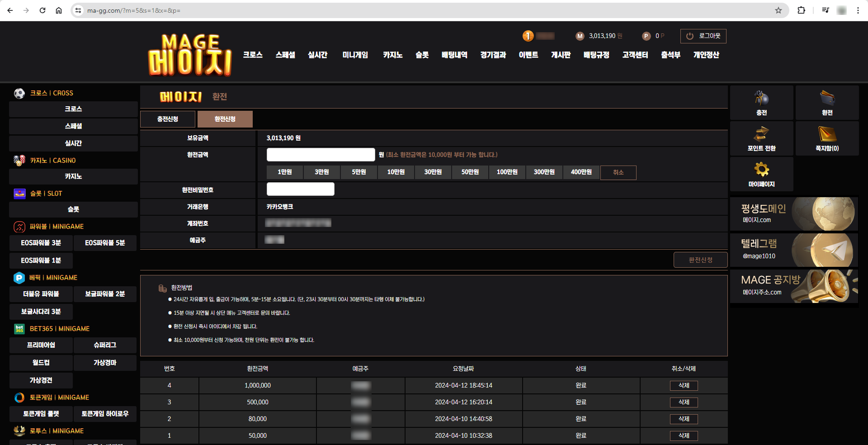Click the 1,000,000 amount in row 4
The width and height of the screenshot is (868, 445).
coord(258,386)
